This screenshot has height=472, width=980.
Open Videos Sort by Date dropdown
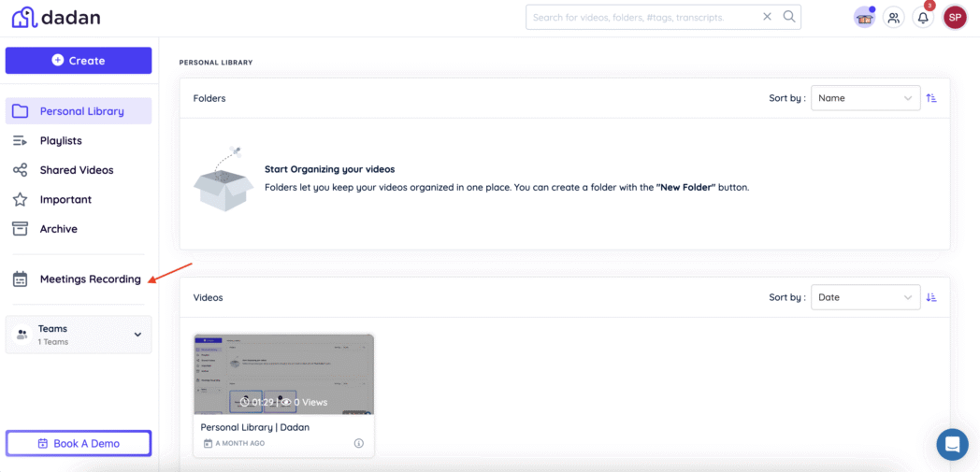[x=866, y=297]
